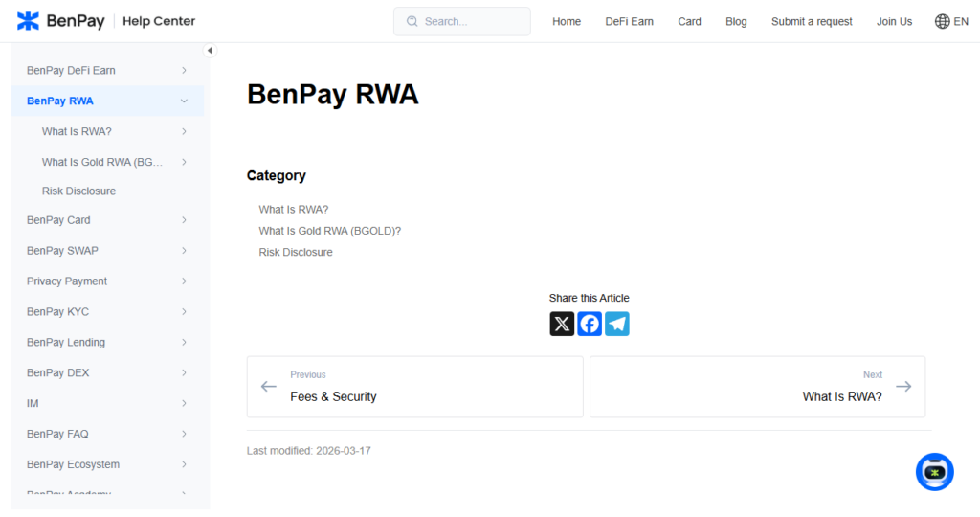Go to next article What Is RWA?
The height and width of the screenshot is (517, 980).
(x=757, y=387)
